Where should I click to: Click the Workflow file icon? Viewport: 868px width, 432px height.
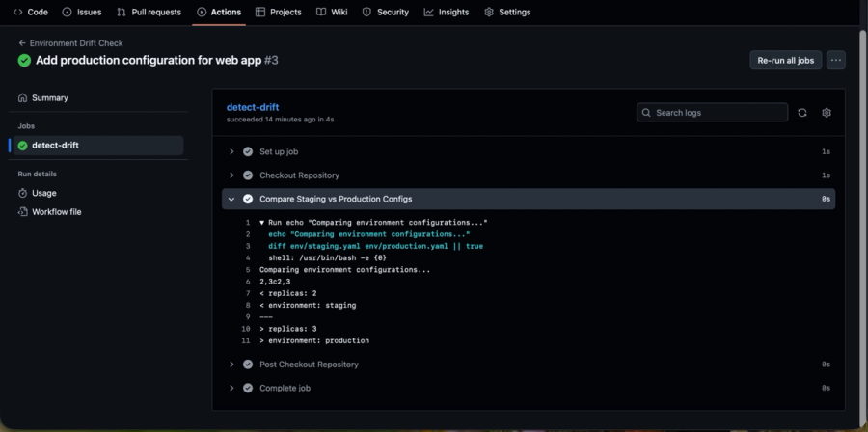point(23,212)
